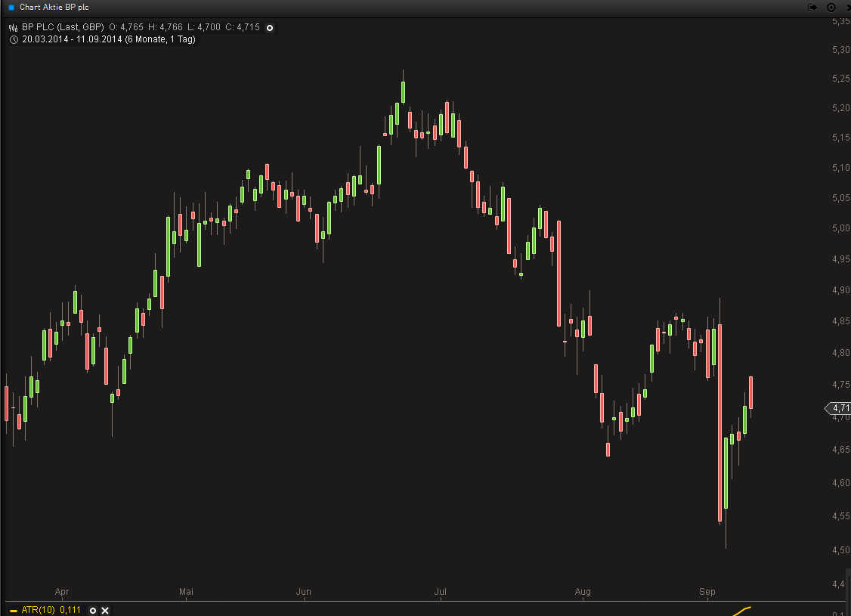851x616 pixels.
Task: Click the Mai label on time axis
Action: 186,591
